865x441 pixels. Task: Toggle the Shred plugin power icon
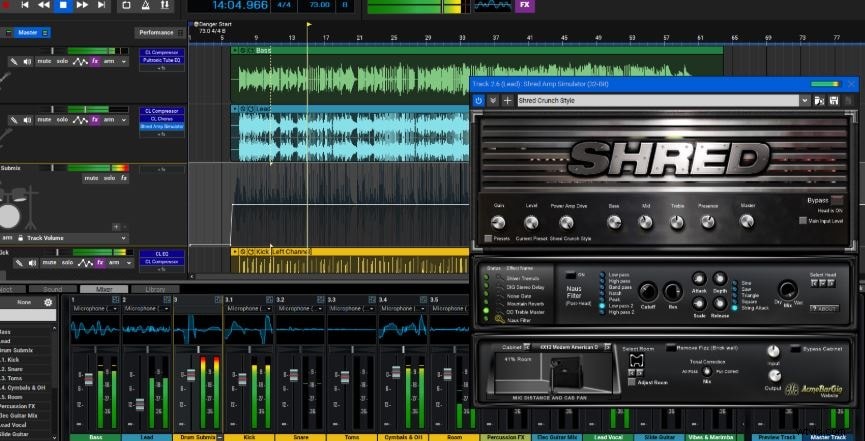478,100
